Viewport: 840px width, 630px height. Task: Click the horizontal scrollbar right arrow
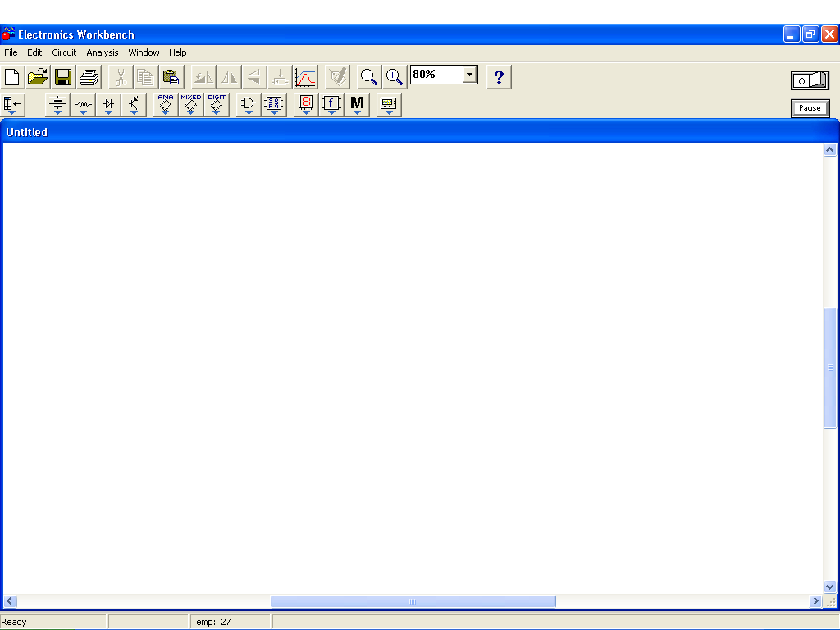(x=815, y=601)
